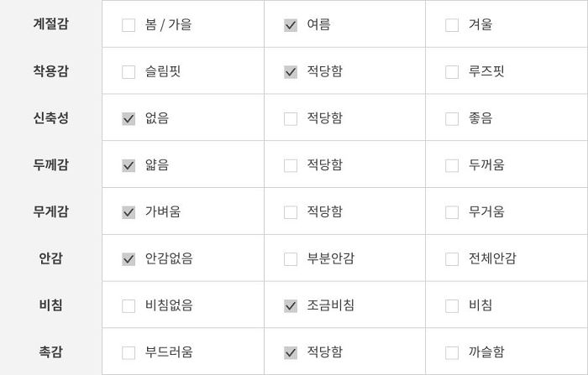Screen dimensions: 588x375
Task: Toggle the 루즈핏 checkbox
Action: 452,72
